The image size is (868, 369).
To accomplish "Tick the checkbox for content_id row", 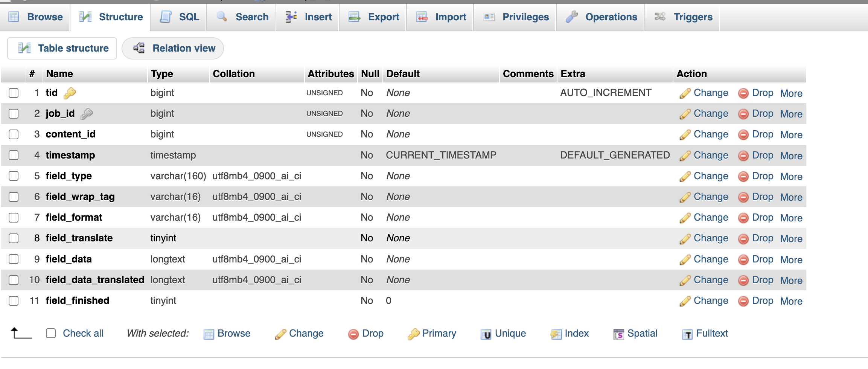I will click(14, 134).
